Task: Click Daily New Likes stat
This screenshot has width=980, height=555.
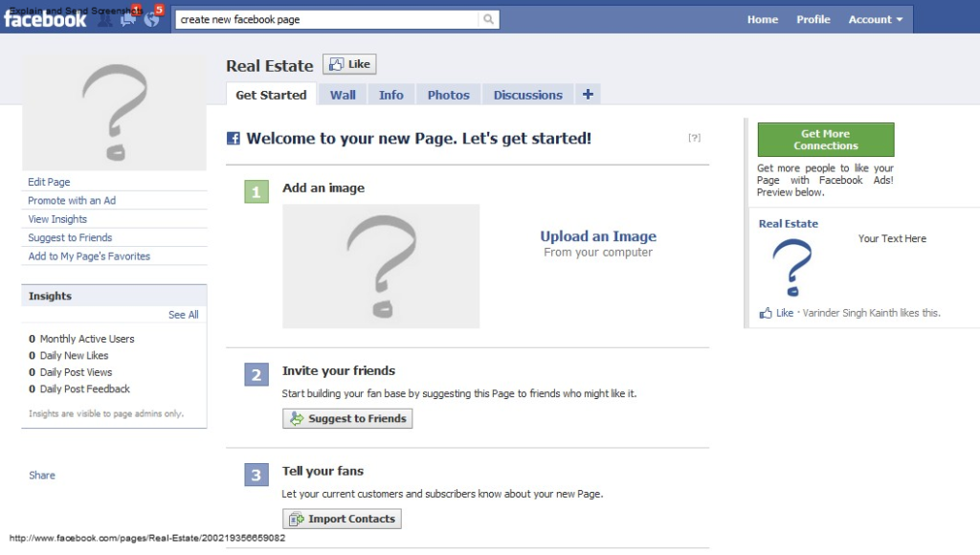Action: [68, 356]
